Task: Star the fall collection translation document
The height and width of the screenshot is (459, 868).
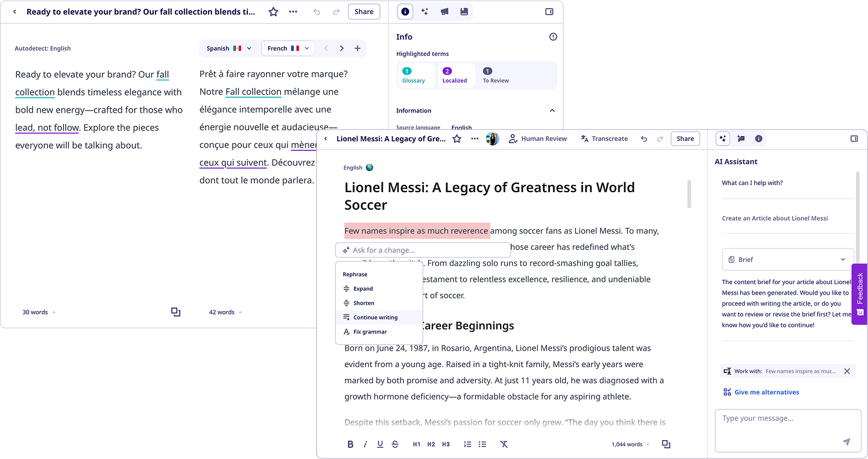Action: [273, 12]
